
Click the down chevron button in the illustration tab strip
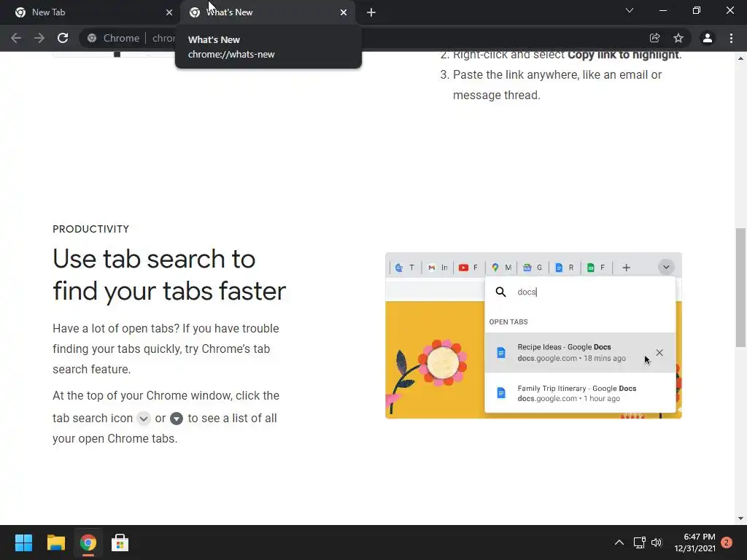[666, 267]
